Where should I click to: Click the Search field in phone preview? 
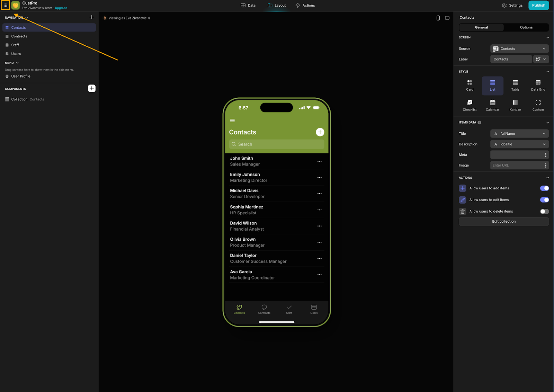(277, 144)
